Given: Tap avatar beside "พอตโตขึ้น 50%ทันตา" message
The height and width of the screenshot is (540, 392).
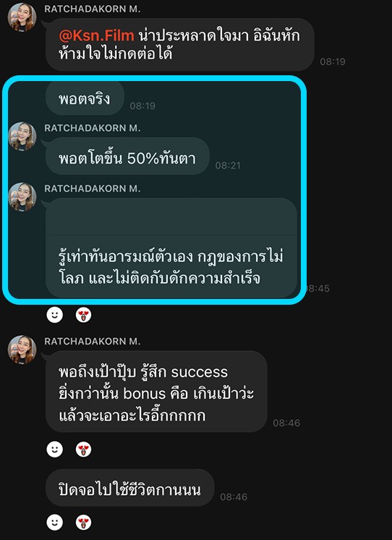Looking at the screenshot, I should pyautogui.click(x=22, y=136).
